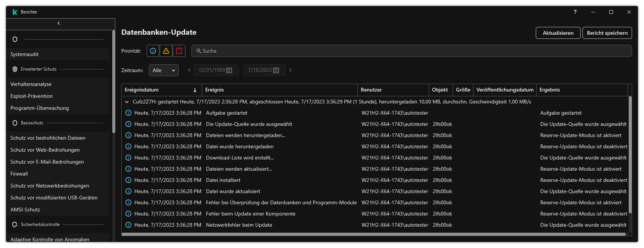644x248 pixels.
Task: Collapse the left sidebar with the arrow
Action: [x=59, y=23]
